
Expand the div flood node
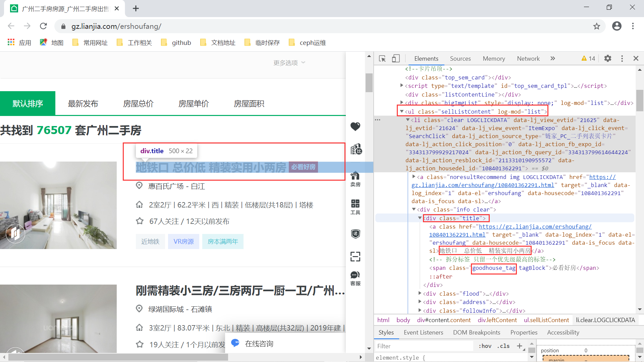point(420,293)
